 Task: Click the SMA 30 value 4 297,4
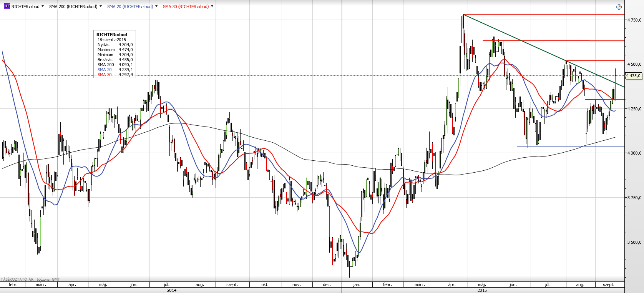126,75
